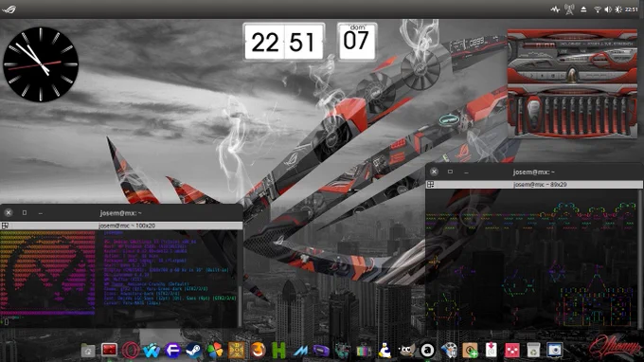Launch the pink dotted square app in dock
Screen dimensions: 644x362
click(512, 351)
